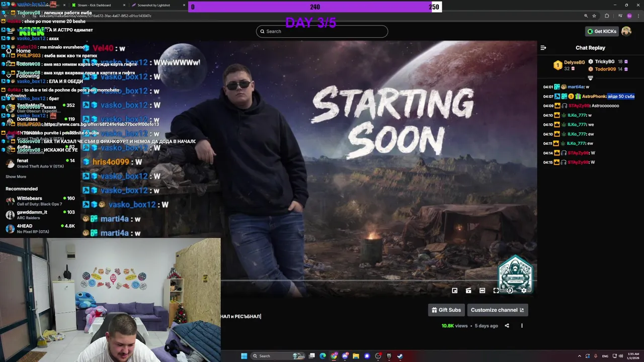Viewport: 644px width, 362px height.
Task: Open 4HEAD recommended channel
Action: pos(40,229)
